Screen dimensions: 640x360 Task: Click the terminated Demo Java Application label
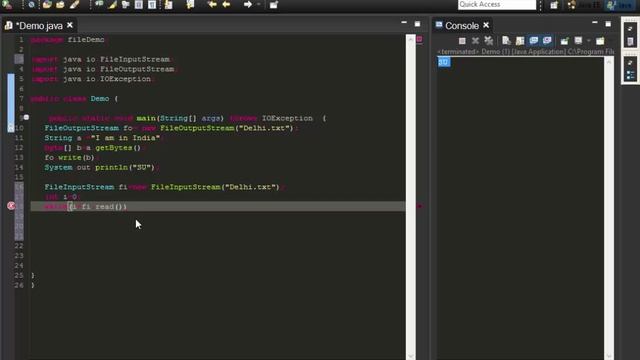(x=526, y=52)
